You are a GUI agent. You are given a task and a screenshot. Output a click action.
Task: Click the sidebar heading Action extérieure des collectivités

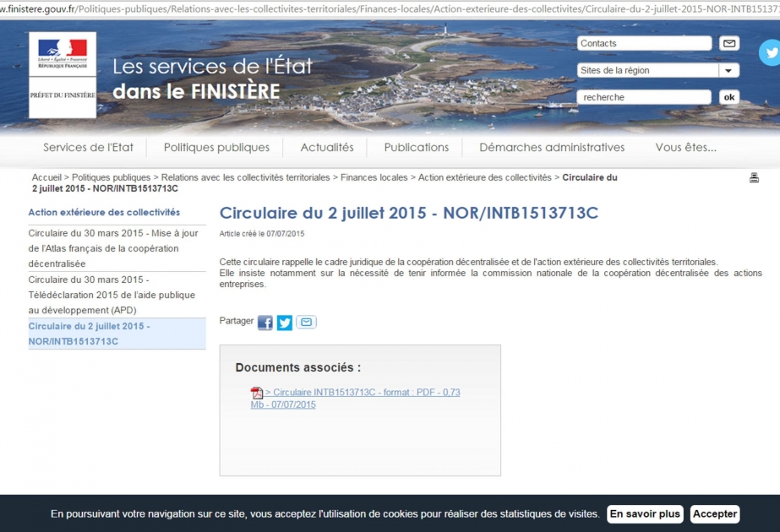click(104, 212)
